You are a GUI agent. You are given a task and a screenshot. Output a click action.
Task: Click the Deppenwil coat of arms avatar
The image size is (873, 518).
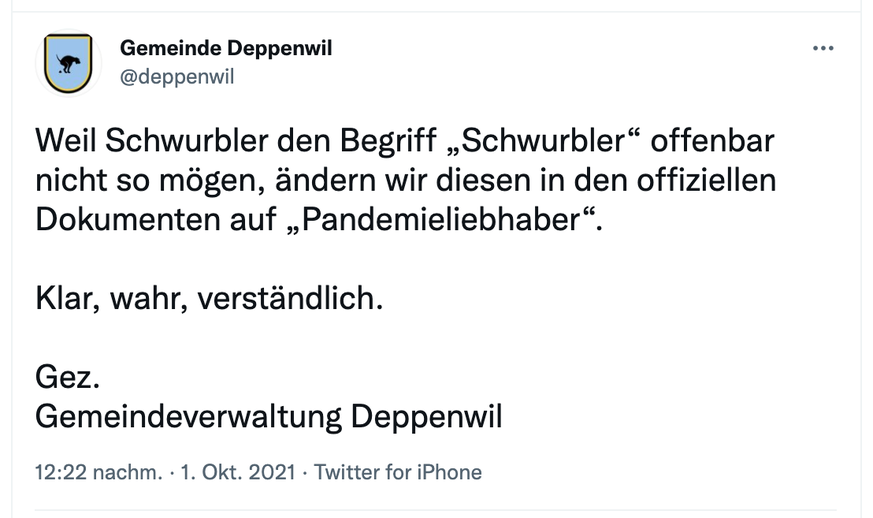[68, 63]
